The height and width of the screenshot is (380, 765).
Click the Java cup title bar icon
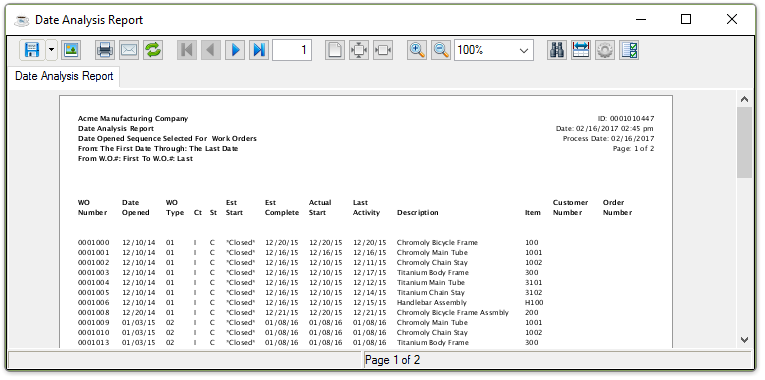click(21, 20)
